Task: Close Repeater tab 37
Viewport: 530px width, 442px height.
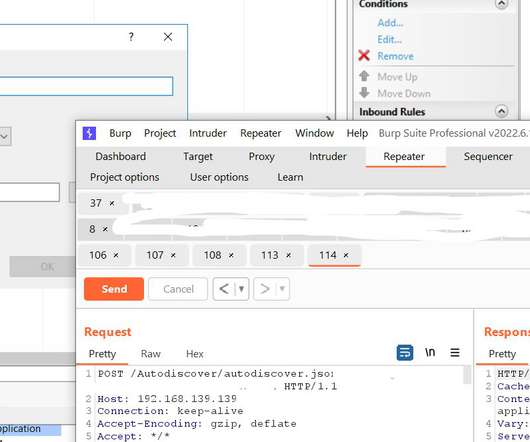Action: point(112,203)
